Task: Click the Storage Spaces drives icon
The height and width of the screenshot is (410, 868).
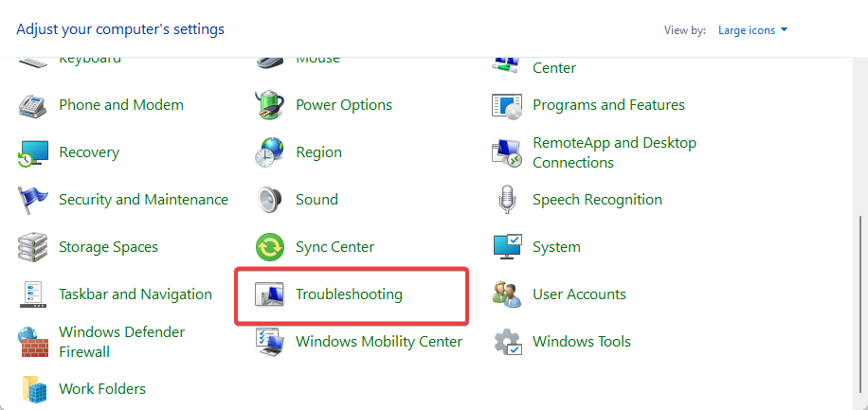Action: pos(33,247)
